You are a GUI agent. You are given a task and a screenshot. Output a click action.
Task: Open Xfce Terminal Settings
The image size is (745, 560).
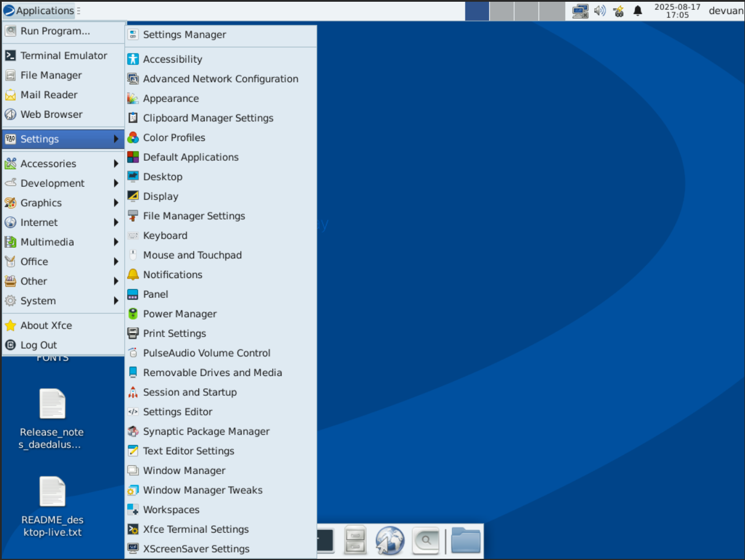click(221, 530)
